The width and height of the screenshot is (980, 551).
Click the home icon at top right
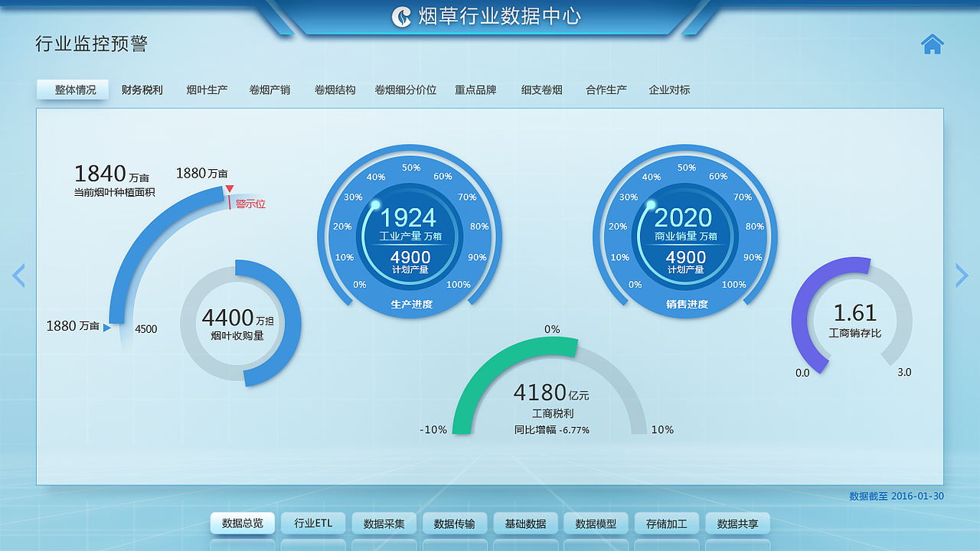pyautogui.click(x=933, y=44)
